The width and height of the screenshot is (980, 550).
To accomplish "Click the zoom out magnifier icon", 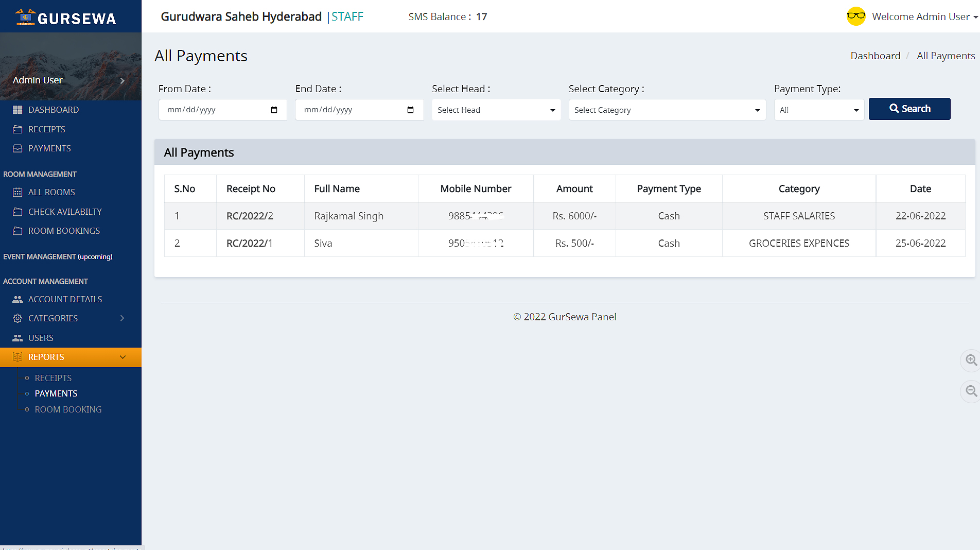I will 971,391.
